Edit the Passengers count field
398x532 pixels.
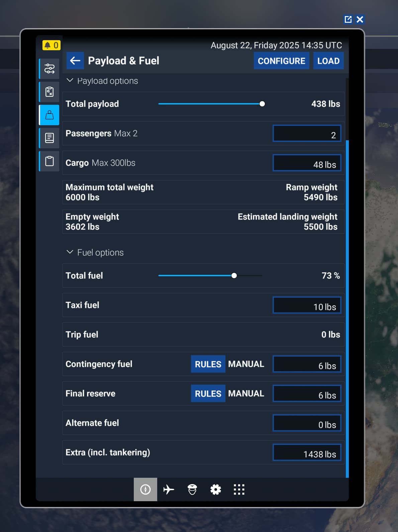(x=307, y=134)
